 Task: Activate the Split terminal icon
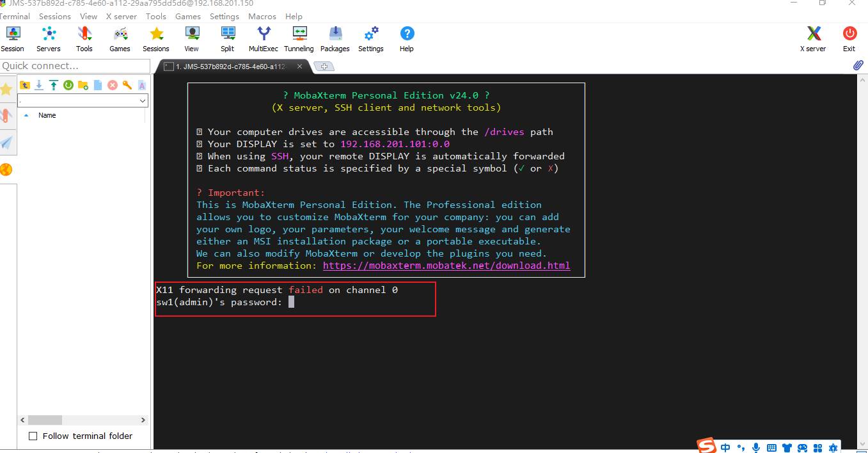click(227, 39)
